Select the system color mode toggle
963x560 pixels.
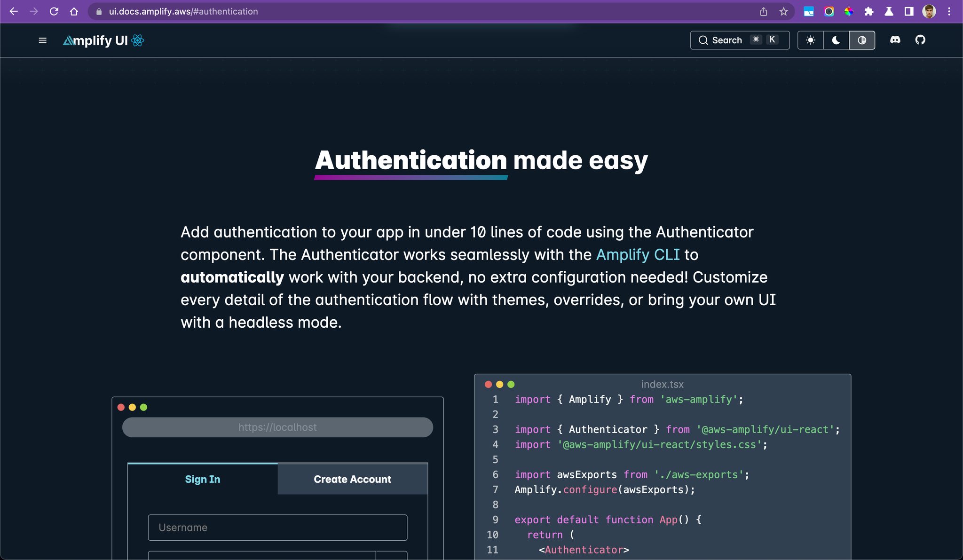pos(862,40)
